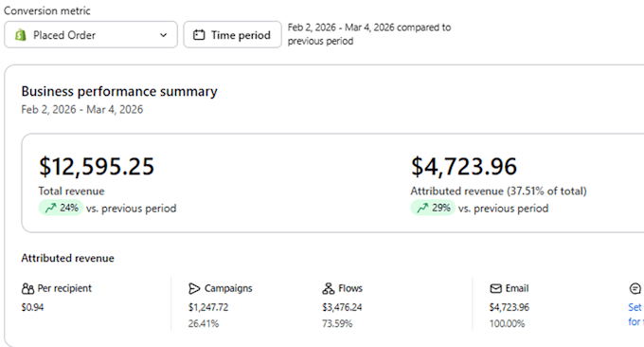This screenshot has height=347, width=644.
Task: Click the SMS speech-bubble icon at right edge
Action: coord(635,288)
